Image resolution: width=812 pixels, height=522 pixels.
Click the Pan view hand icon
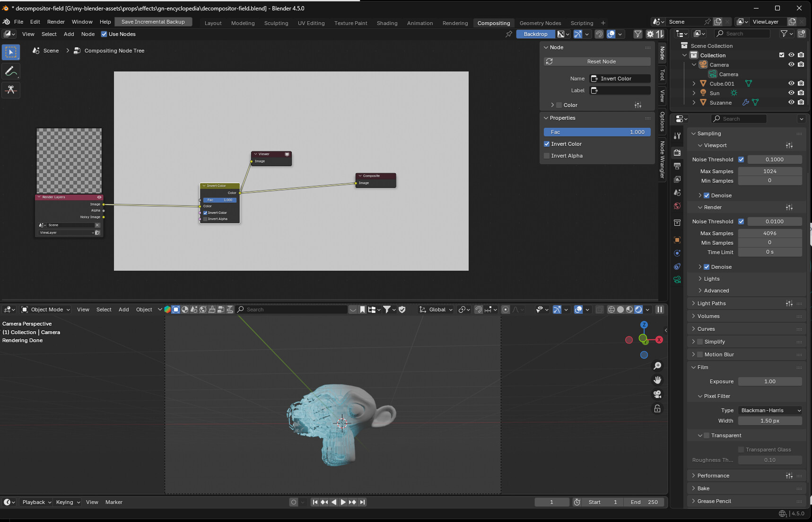[x=657, y=380]
